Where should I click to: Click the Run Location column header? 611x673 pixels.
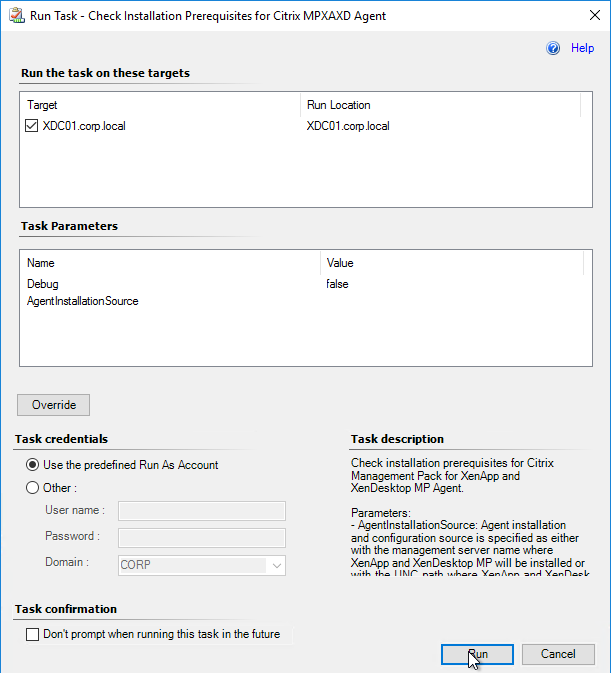pos(441,105)
